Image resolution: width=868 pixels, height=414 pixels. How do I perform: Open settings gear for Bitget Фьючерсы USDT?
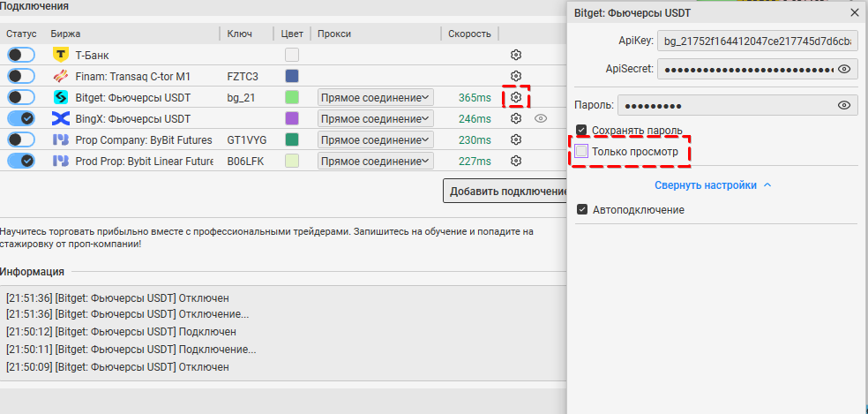tap(516, 97)
